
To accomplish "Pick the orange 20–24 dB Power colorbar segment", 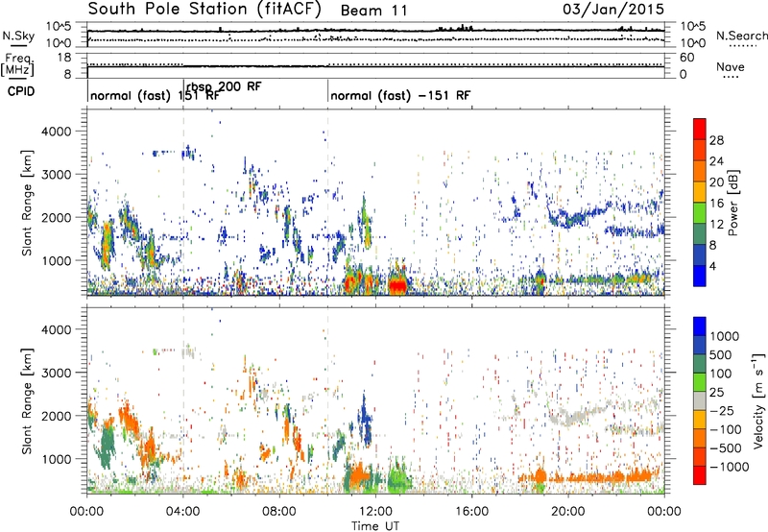I will [700, 172].
